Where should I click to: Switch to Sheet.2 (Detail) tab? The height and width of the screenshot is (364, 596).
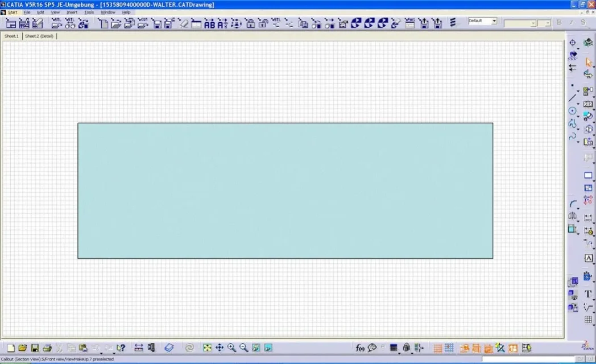pyautogui.click(x=39, y=36)
